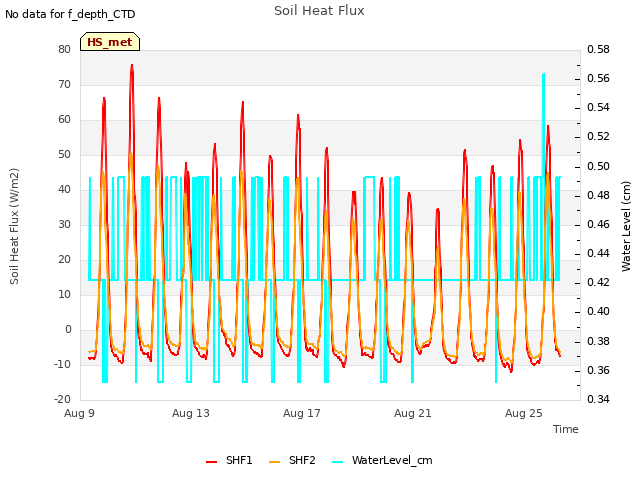The width and height of the screenshot is (640, 480).
Task: Click the 20 left-axis tick label
Action: click(64, 260)
